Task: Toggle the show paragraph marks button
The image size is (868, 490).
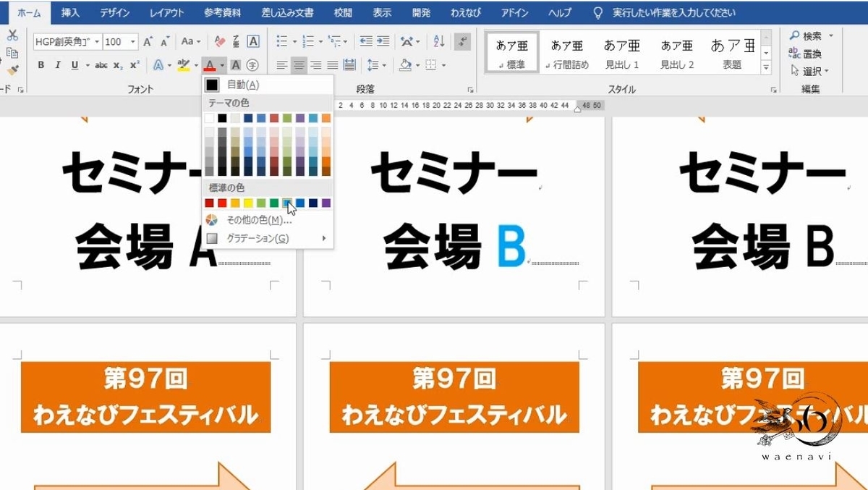Action: (x=462, y=41)
